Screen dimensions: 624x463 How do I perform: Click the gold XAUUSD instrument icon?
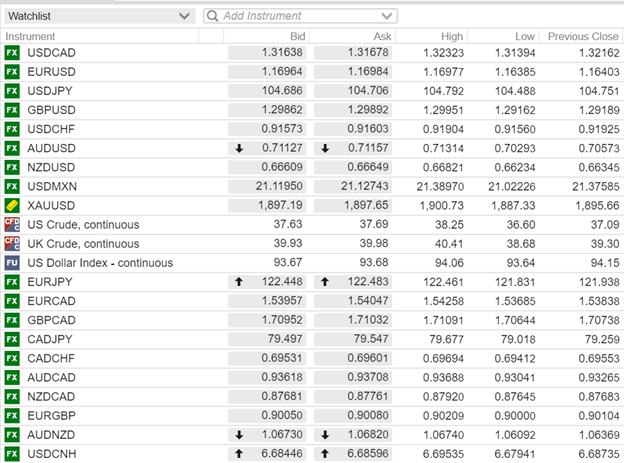pos(12,205)
